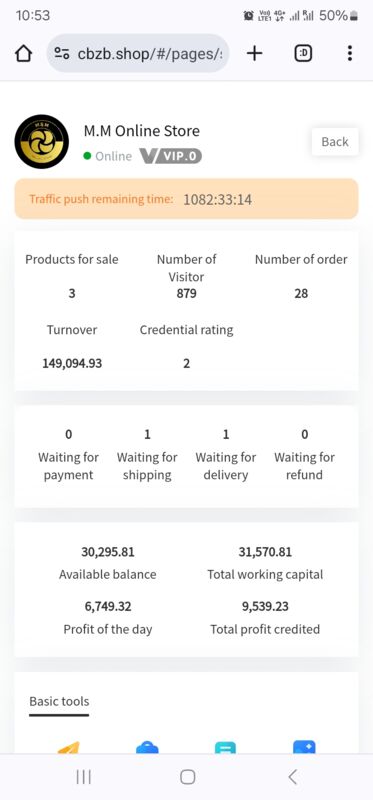Tap the Android back navigation arrow
Viewport: 373px width, 800px height.
click(292, 777)
